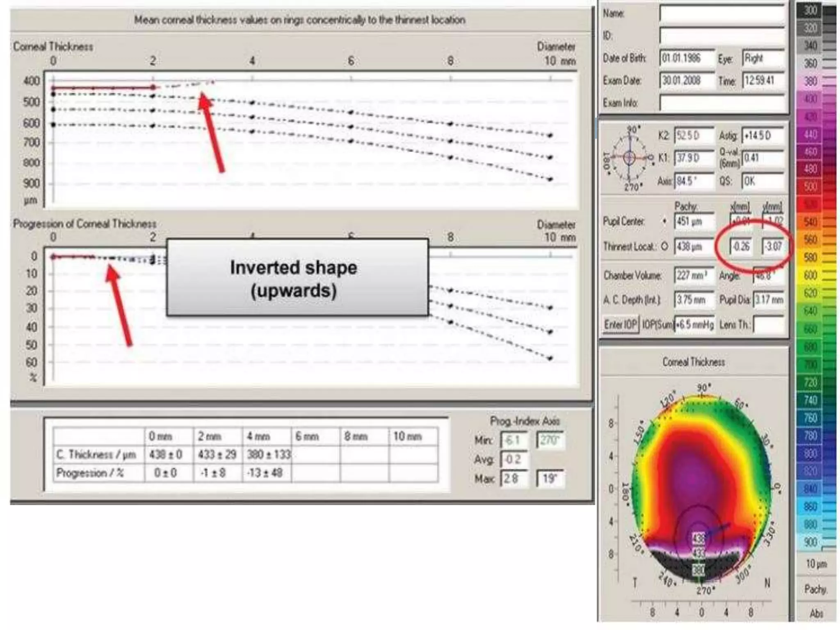This screenshot has height=630, width=840.
Task: Click the Name input field
Action: [722, 14]
